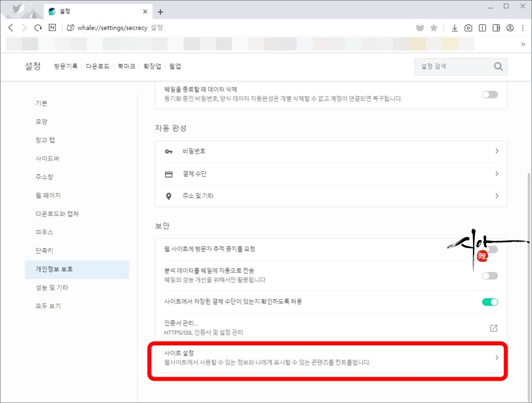The width and height of the screenshot is (532, 403).
Task: Expand the 결제 수단 row chevron
Action: tap(497, 174)
